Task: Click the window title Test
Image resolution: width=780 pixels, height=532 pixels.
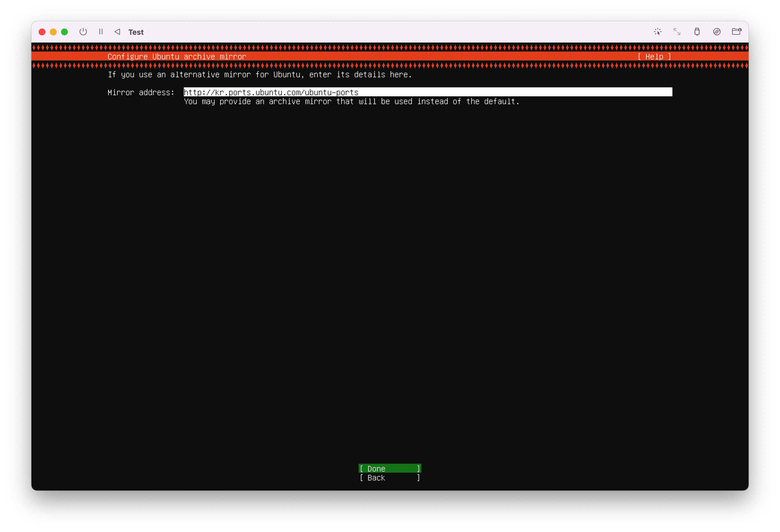Action: pyautogui.click(x=136, y=32)
